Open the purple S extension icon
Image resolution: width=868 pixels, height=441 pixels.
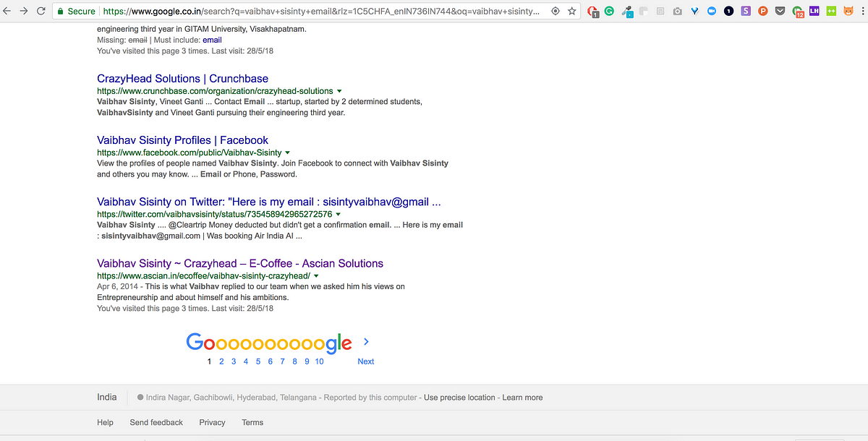click(746, 11)
